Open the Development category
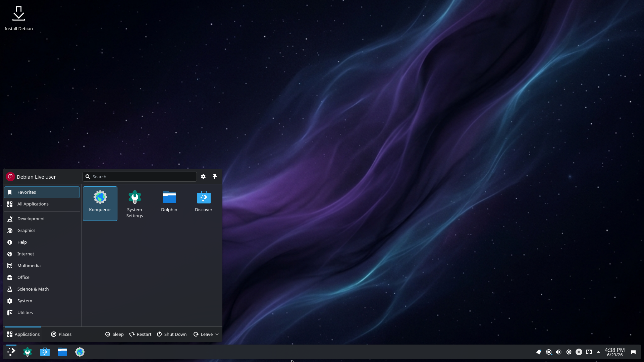644x362 pixels. pyautogui.click(x=42, y=219)
